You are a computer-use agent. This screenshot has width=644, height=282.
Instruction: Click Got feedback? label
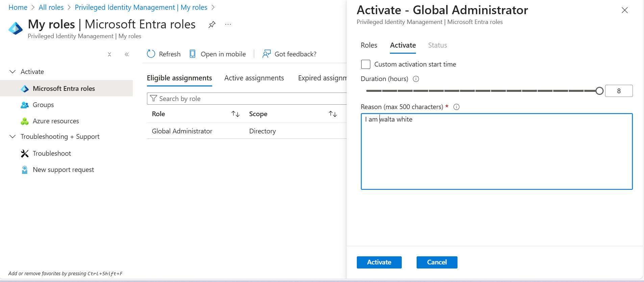tap(295, 54)
